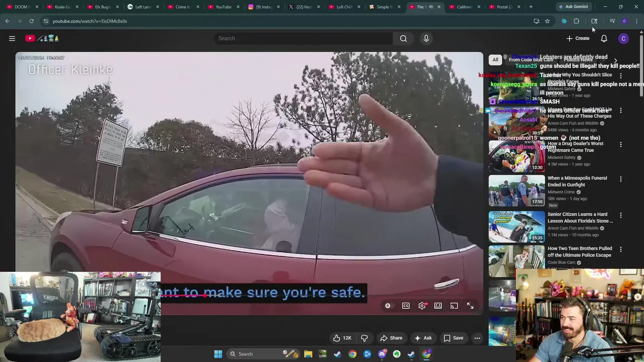The image size is (644, 362).
Task: Open options for Senior Citizen Learns video
Action: 620,215
